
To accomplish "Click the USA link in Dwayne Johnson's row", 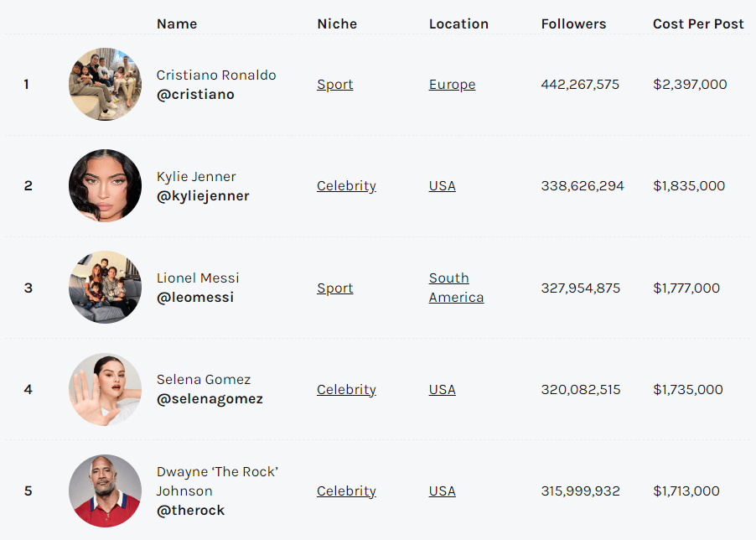I will pos(442,491).
